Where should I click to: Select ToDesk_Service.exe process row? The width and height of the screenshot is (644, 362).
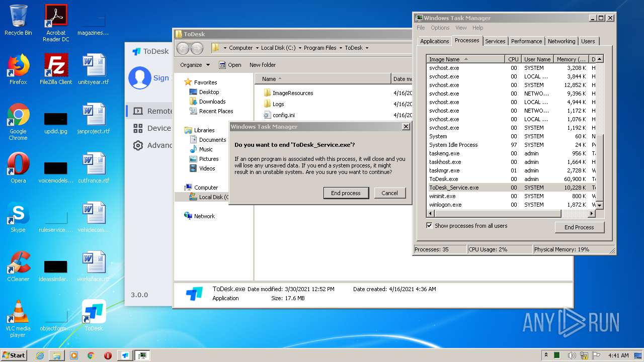pyautogui.click(x=512, y=188)
